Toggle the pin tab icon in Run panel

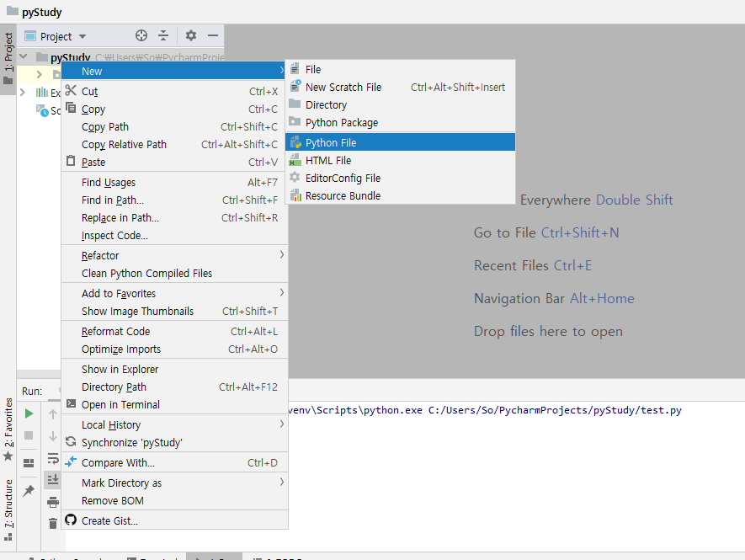29,490
